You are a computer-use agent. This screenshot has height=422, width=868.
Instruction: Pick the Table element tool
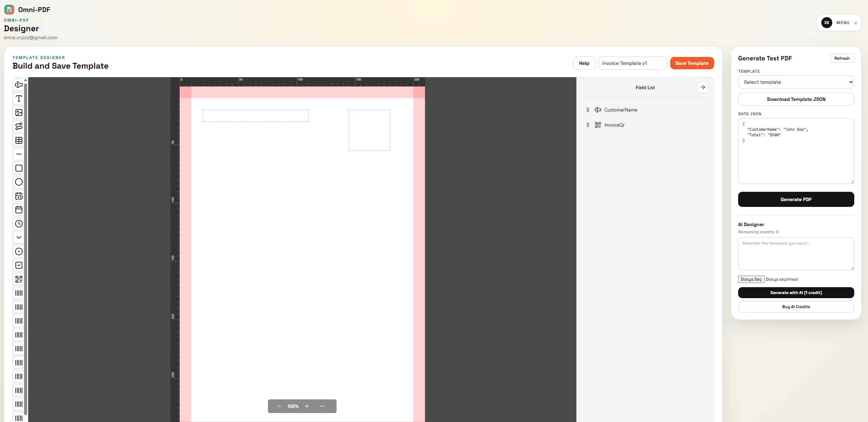[18, 140]
